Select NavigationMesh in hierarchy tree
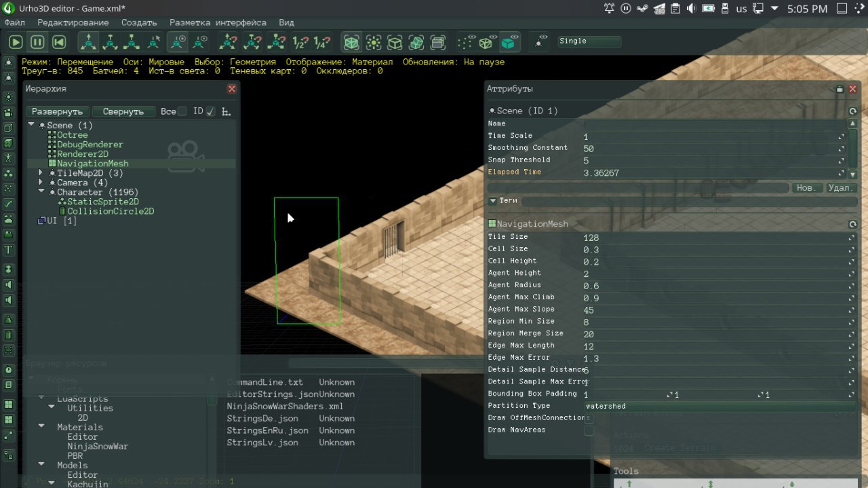Viewport: 868px width, 488px height. pyautogui.click(x=92, y=164)
